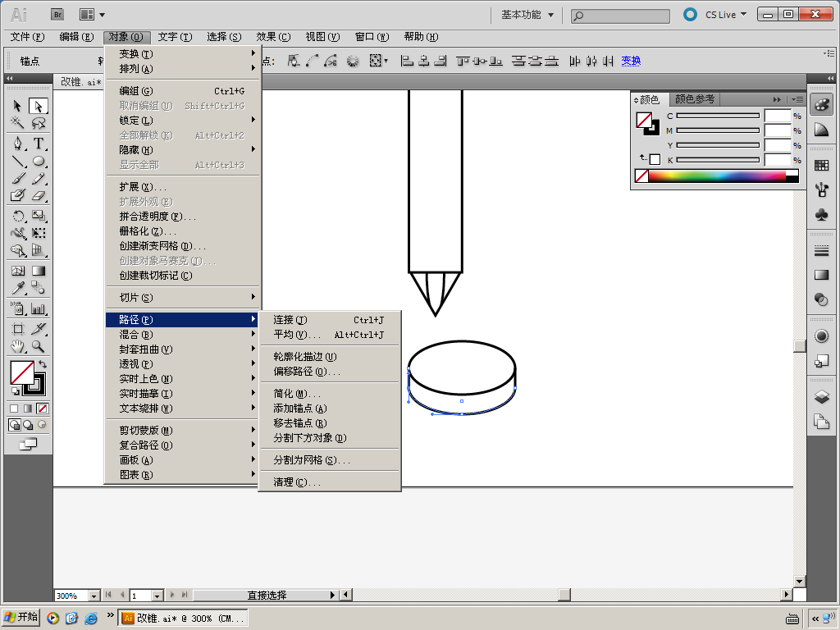Click the search input field
The width and height of the screenshot is (840, 630).
pos(620,16)
